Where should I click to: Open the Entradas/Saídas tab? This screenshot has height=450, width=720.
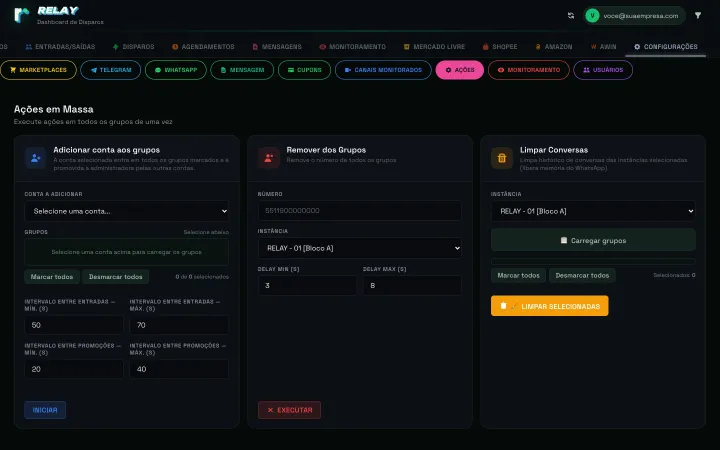click(x=60, y=47)
